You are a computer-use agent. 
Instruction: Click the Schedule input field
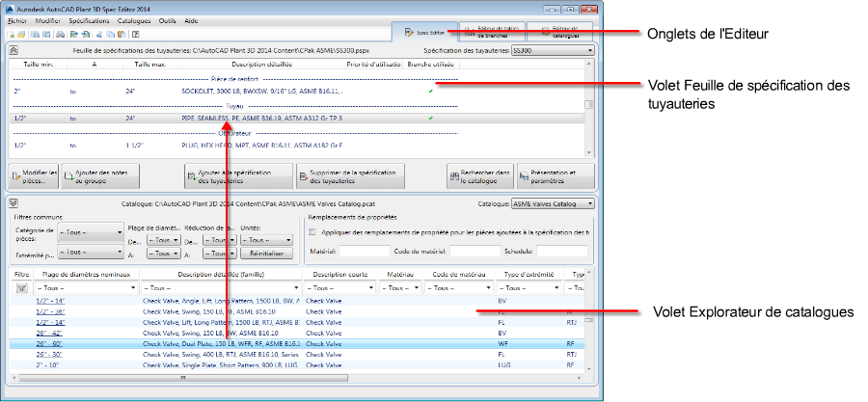562,251
